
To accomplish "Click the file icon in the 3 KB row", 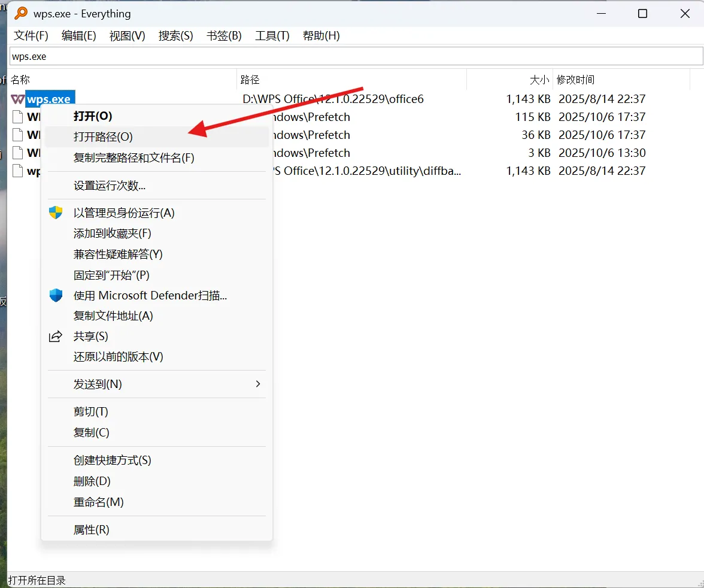I will pos(17,153).
